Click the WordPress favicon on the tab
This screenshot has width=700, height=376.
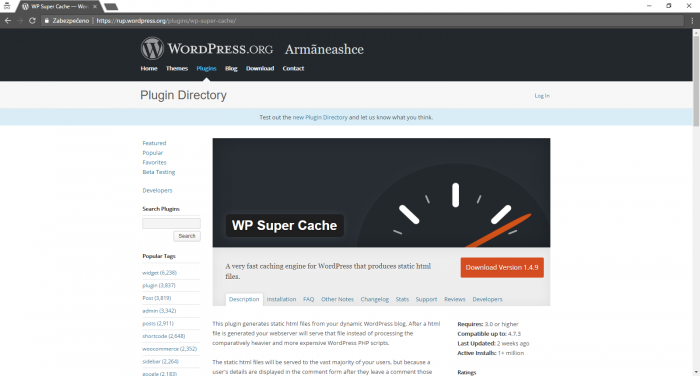[25, 7]
